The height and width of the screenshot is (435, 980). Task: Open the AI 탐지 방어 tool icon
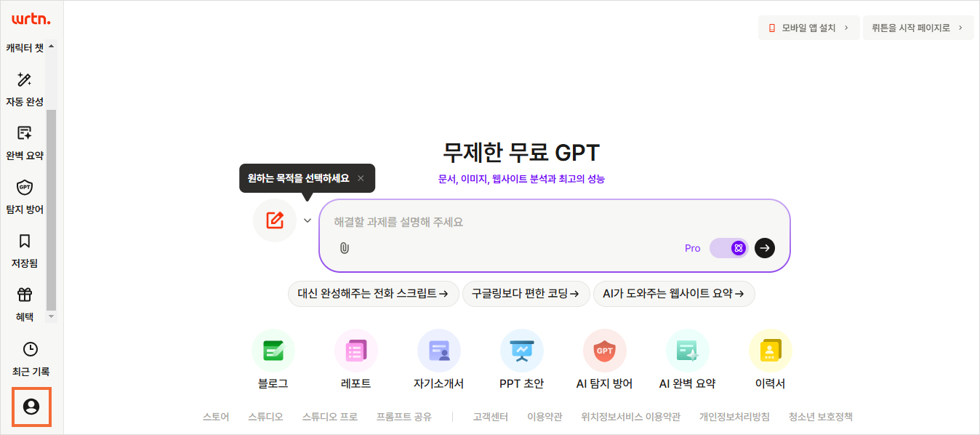pyautogui.click(x=605, y=351)
